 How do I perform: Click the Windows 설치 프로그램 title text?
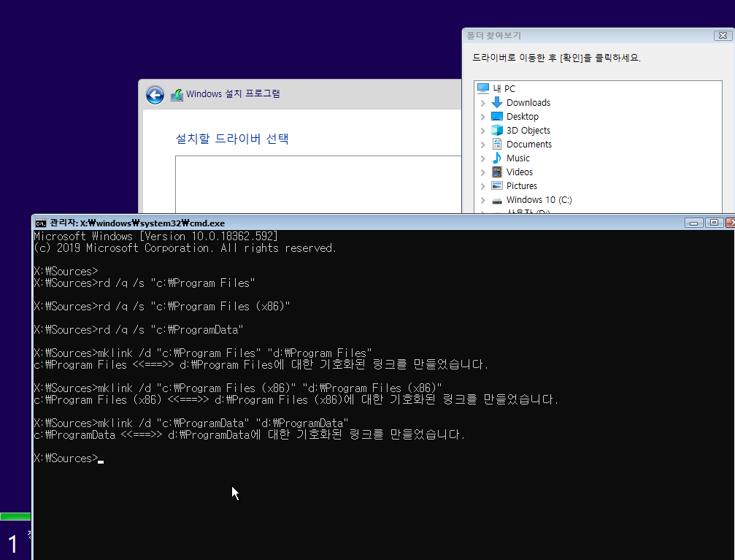[233, 93]
